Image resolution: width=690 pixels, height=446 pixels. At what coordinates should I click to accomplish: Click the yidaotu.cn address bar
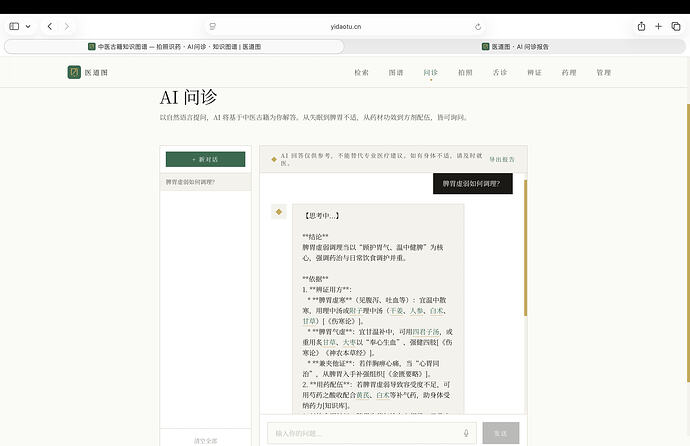[345, 26]
